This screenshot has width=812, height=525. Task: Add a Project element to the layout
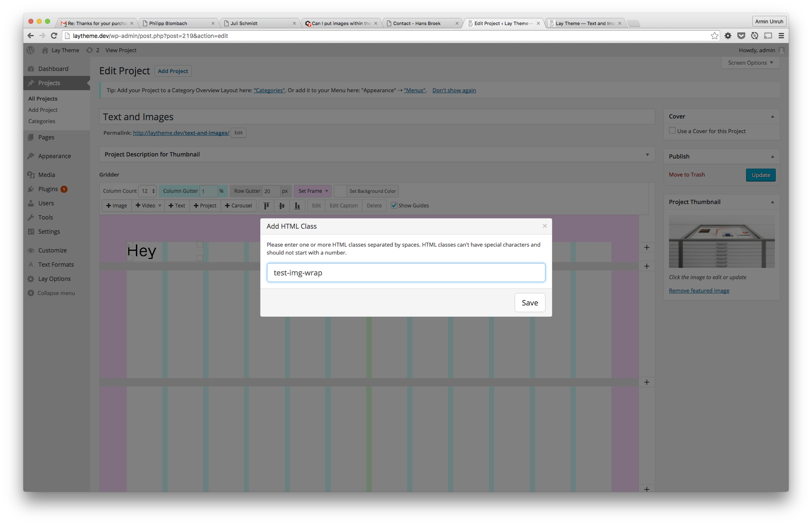pos(205,205)
